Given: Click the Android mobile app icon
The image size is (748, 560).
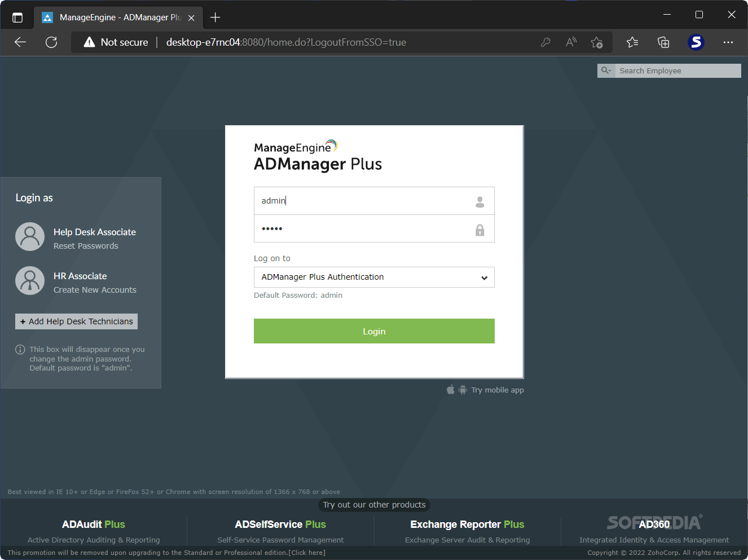Looking at the screenshot, I should [463, 390].
